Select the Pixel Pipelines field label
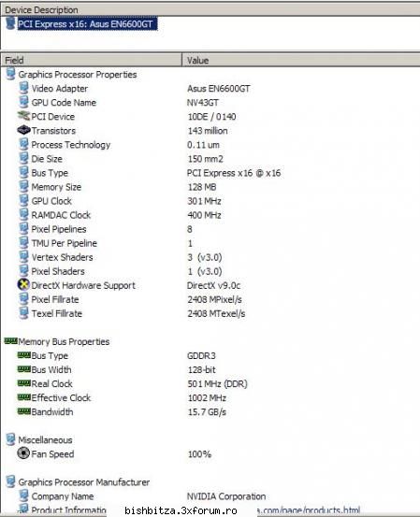 tap(59, 229)
